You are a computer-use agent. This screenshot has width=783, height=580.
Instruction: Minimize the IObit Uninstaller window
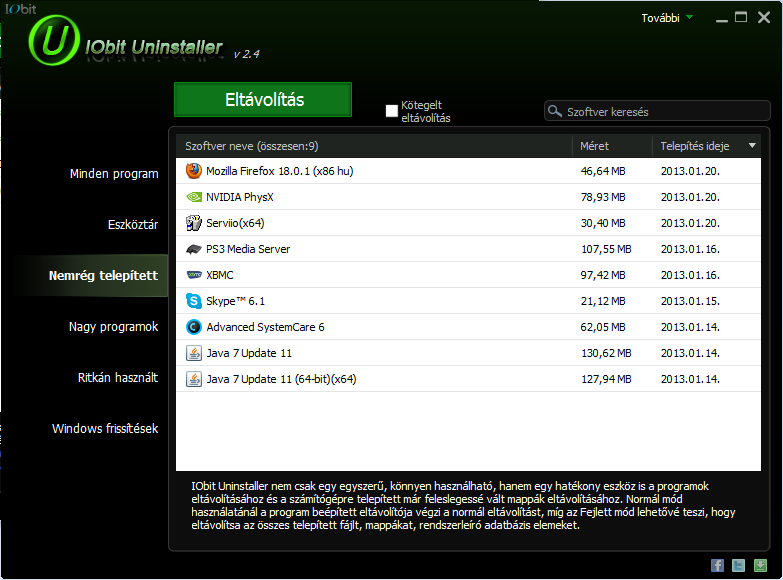(722, 19)
